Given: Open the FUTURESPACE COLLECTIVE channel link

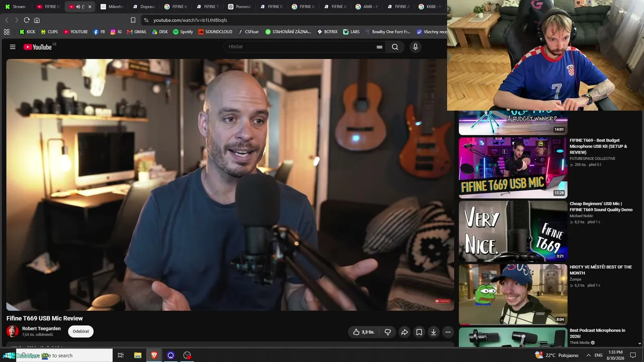Looking at the screenshot, I should coord(592,158).
